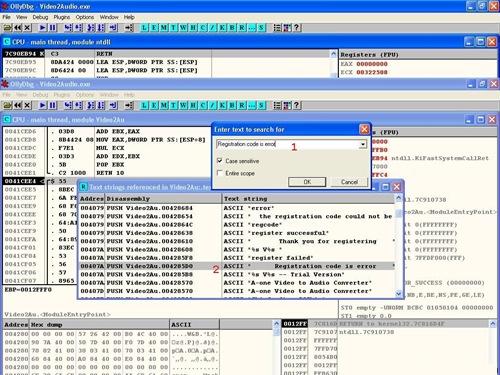This screenshot has height=375, width=500.
Task: Enable the Entire scope checkbox
Action: pos(220,173)
